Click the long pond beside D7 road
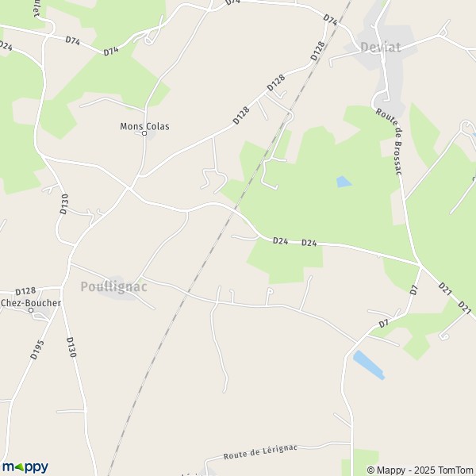This screenshot has width=476, height=476. click(x=369, y=365)
